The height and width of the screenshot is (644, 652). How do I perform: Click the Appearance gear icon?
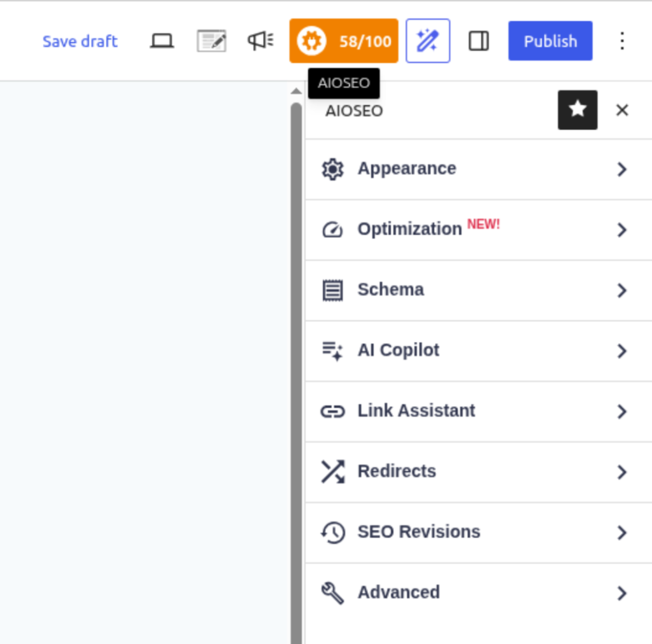tap(332, 169)
